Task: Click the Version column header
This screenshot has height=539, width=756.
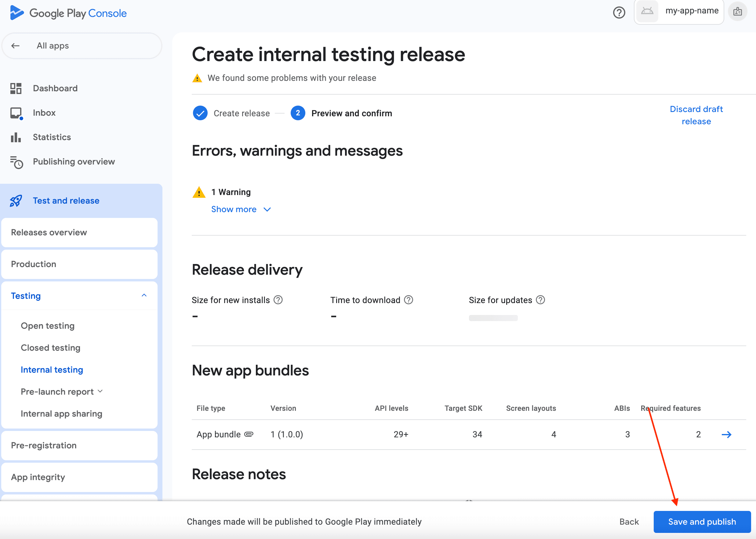Action: pos(283,408)
